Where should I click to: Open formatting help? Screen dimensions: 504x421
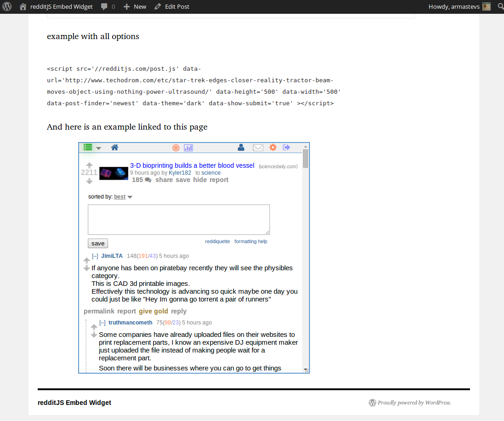point(251,241)
